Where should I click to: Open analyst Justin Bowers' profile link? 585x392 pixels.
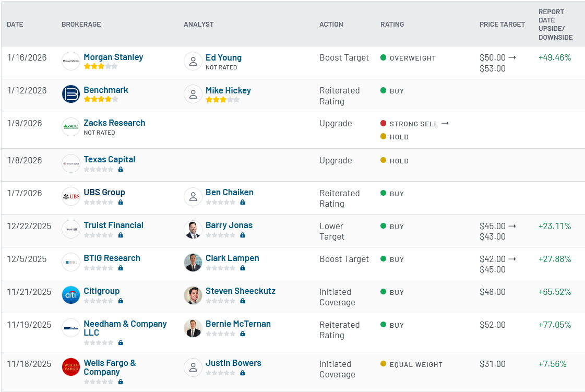click(x=233, y=363)
